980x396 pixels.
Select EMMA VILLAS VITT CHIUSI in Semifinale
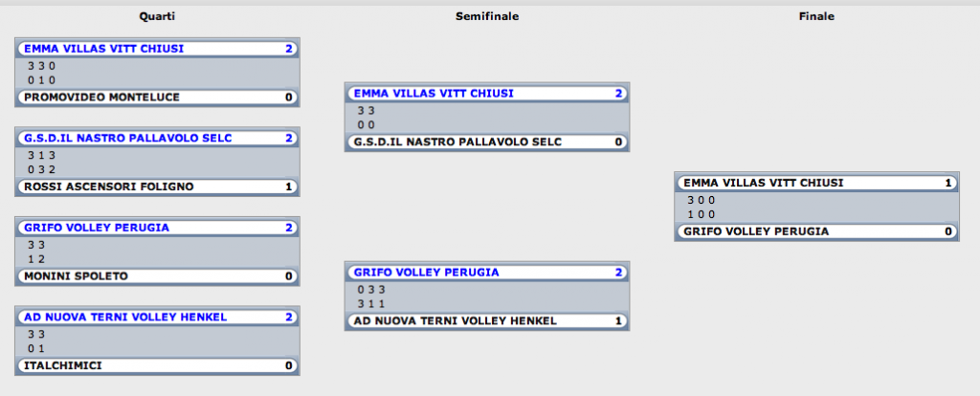click(x=487, y=94)
